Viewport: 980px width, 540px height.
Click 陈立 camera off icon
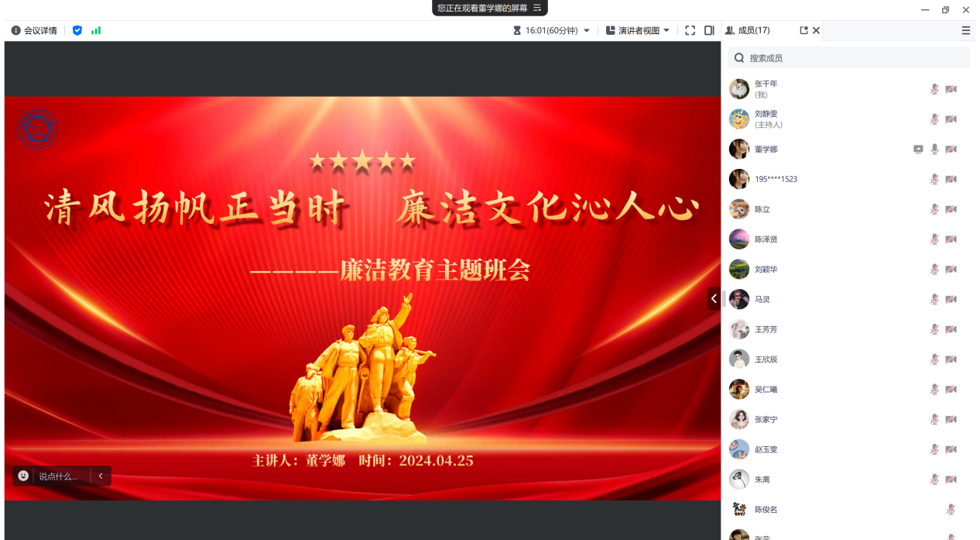[x=951, y=209]
